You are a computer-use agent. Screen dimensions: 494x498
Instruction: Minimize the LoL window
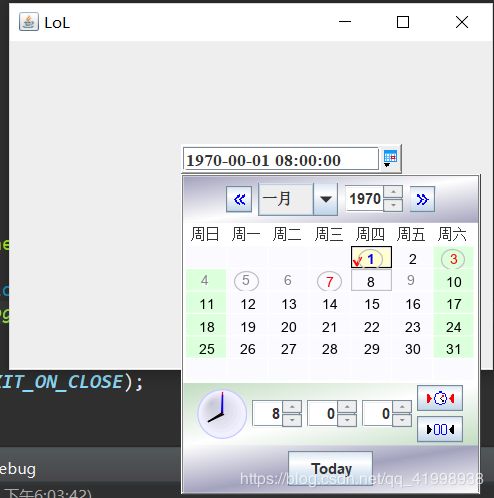345,22
